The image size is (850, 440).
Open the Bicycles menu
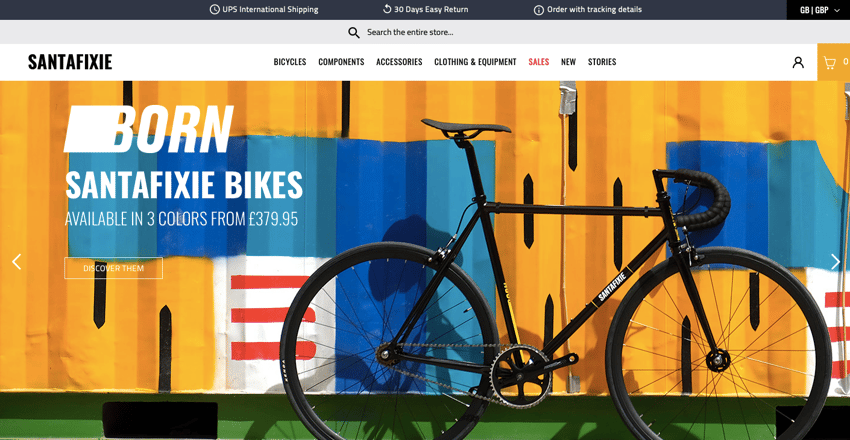[x=289, y=62]
